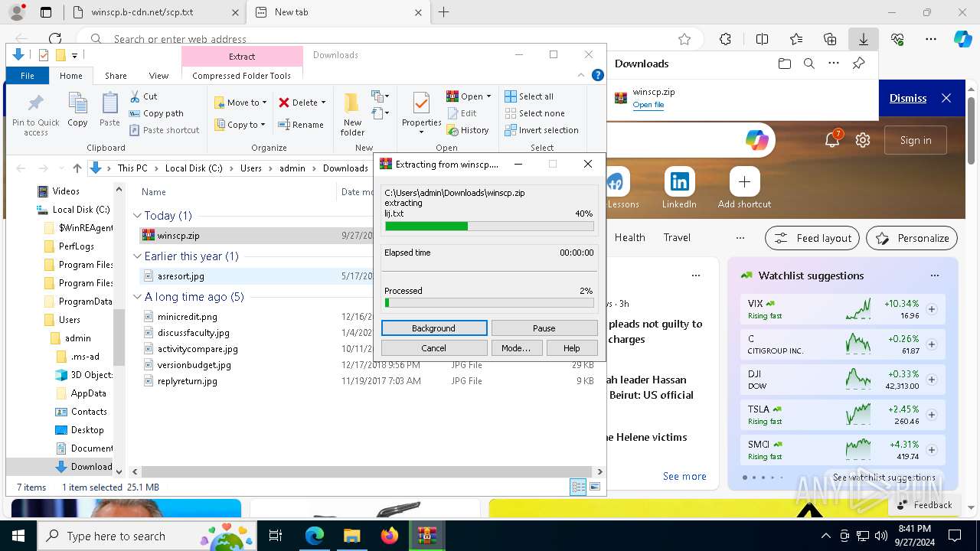The width and height of the screenshot is (980, 551).
Task: Click Mode... in extraction dialog
Action: coord(516,348)
